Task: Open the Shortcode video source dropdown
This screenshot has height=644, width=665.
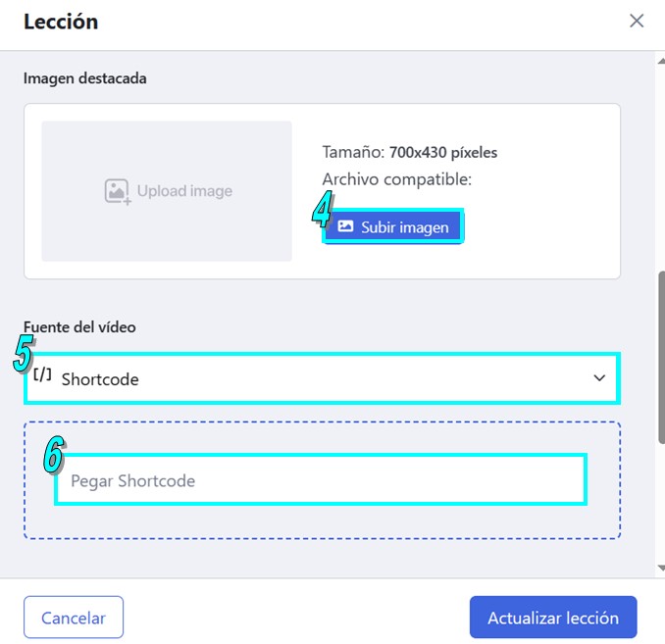Action: click(322, 378)
